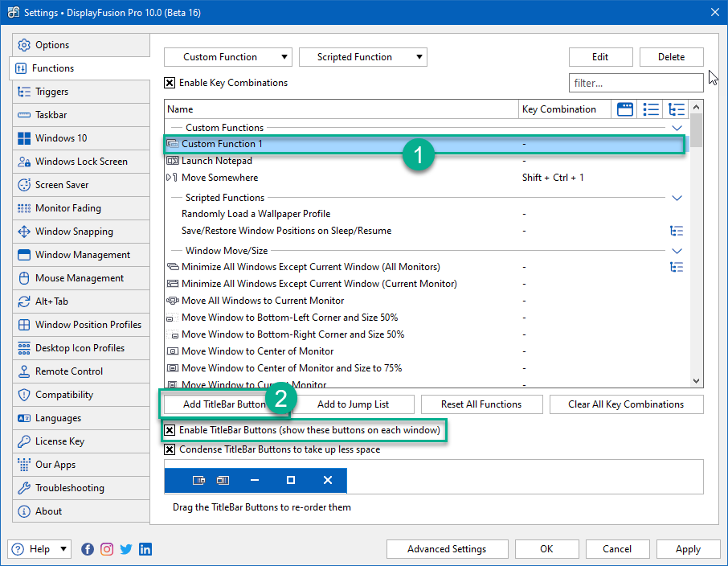Open the Facebook link icon
728x566 pixels.
(x=88, y=549)
